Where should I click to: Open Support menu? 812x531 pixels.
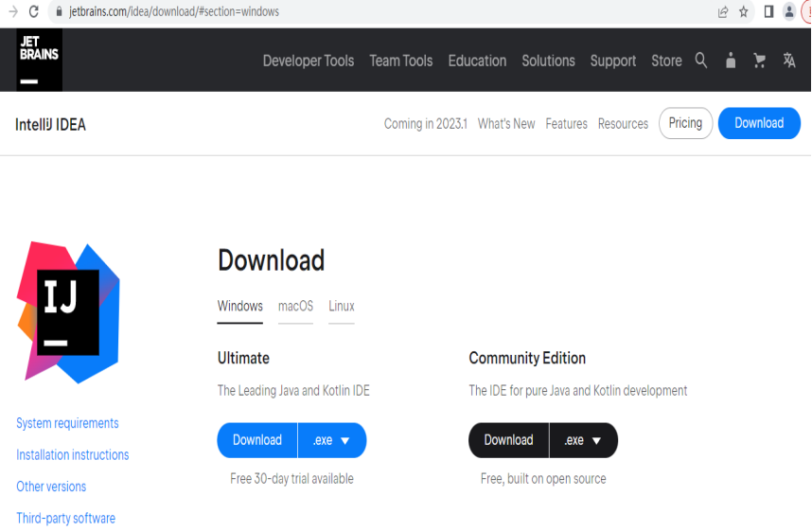pos(612,61)
